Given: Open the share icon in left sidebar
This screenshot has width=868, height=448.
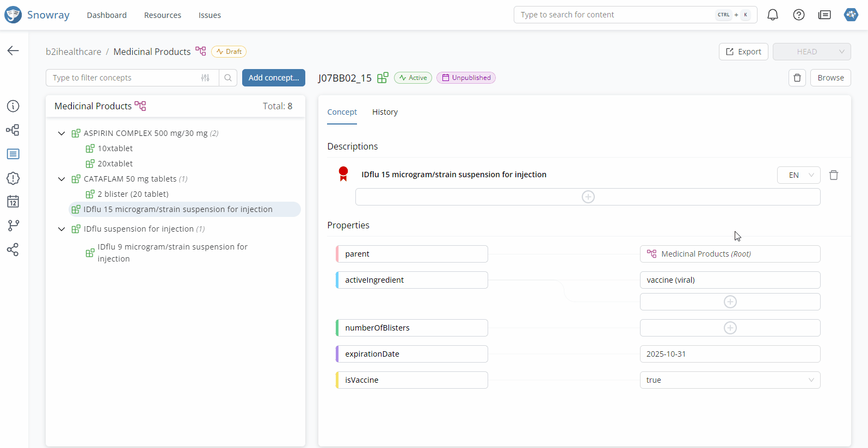Looking at the screenshot, I should (x=13, y=250).
